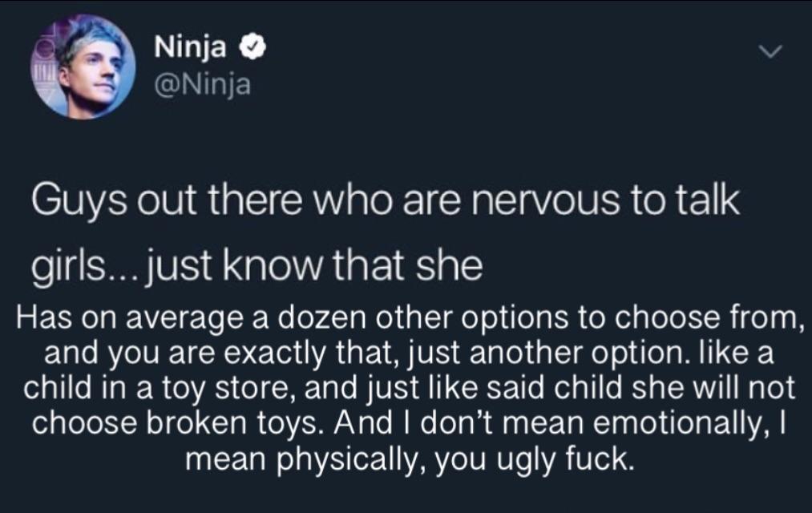
Task: Open the bold Ninja display name
Action: pyautogui.click(x=191, y=49)
